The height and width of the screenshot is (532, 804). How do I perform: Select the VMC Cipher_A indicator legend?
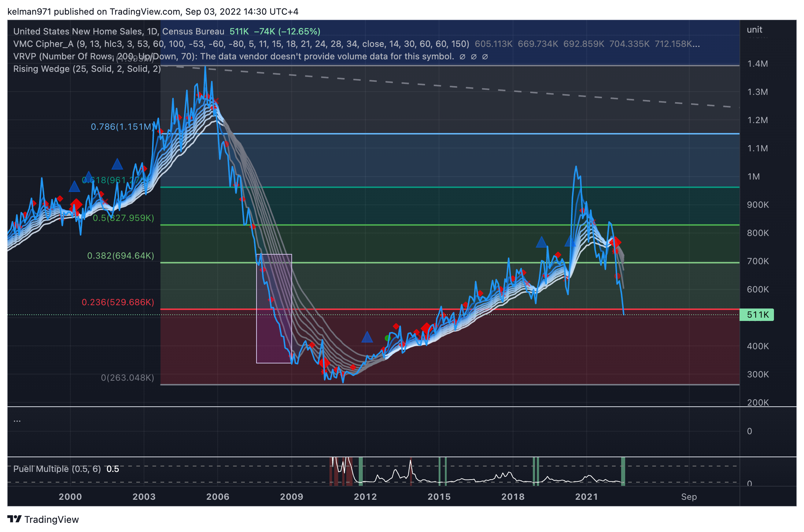click(241, 44)
